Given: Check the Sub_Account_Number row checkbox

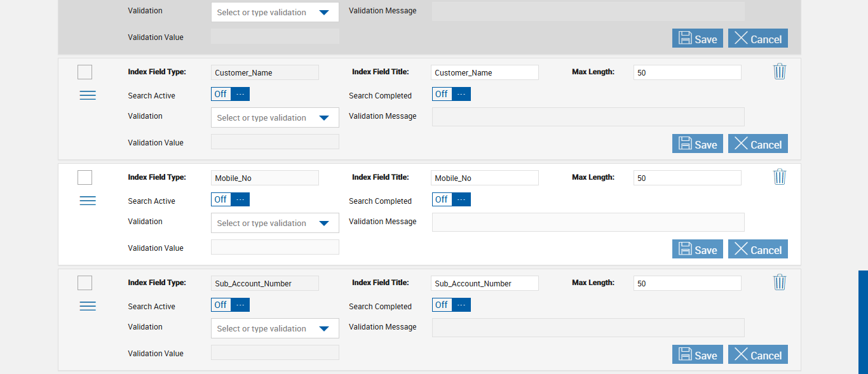Looking at the screenshot, I should click(x=85, y=283).
